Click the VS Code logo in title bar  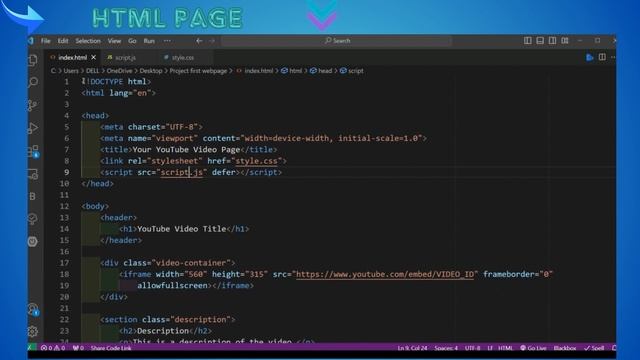click(x=31, y=41)
